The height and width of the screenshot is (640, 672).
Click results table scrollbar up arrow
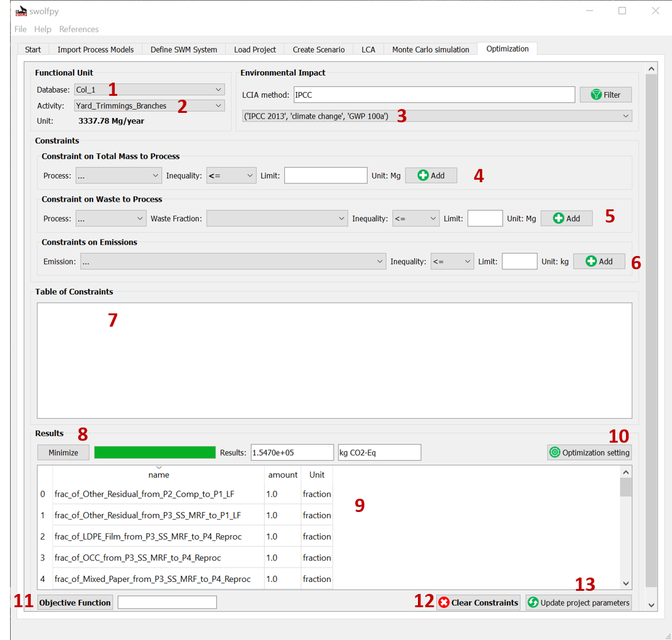[626, 472]
